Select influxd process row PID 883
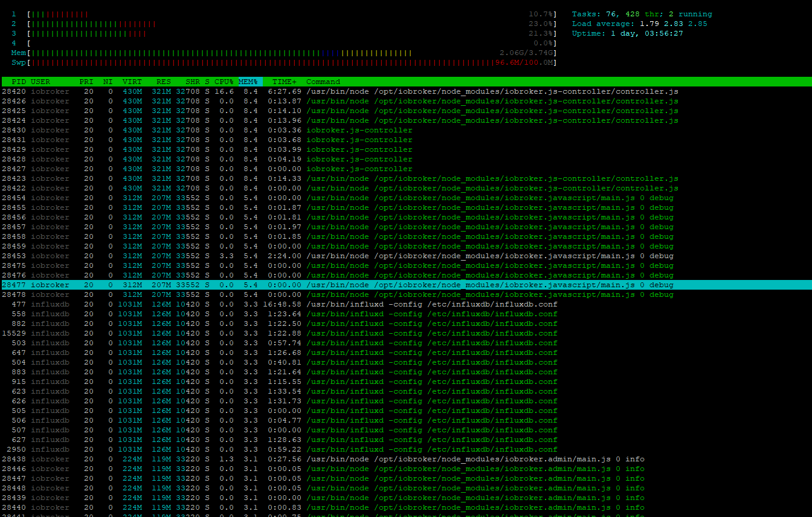Screen dimensions: 812x517 coord(406,372)
